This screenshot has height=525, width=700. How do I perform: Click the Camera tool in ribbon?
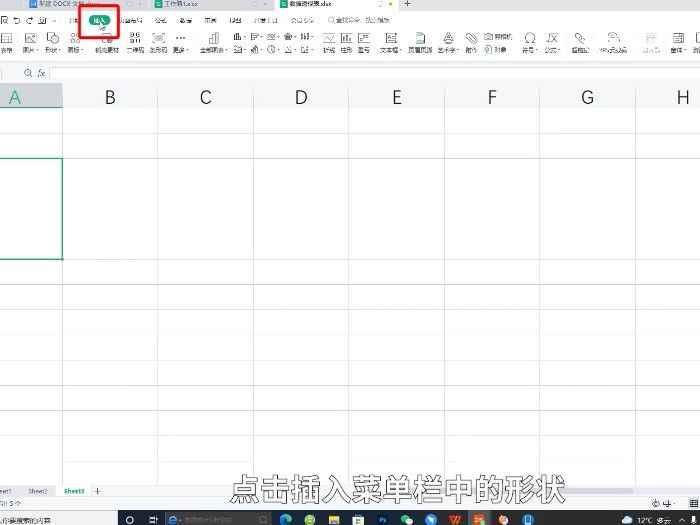coord(498,37)
